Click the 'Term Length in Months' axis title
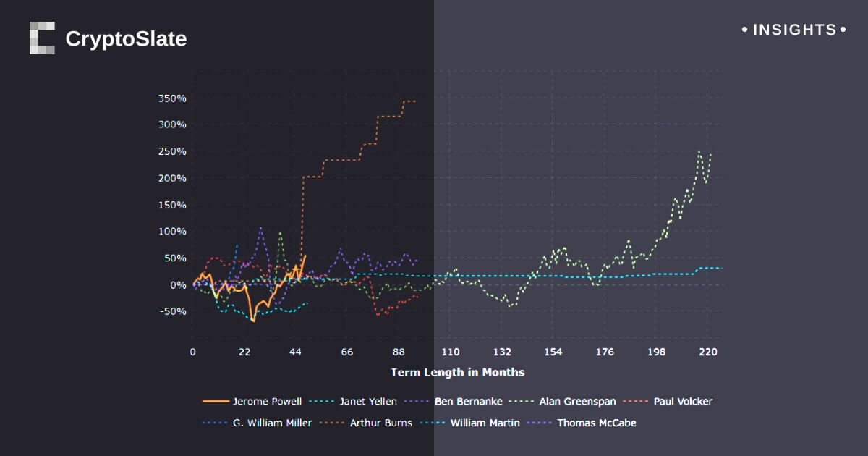 457,372
